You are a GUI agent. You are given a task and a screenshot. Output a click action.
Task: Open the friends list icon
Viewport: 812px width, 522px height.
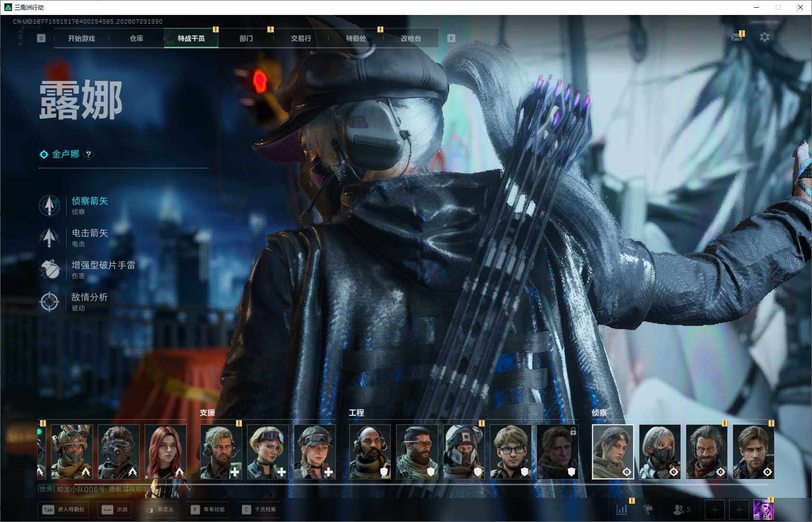682,509
